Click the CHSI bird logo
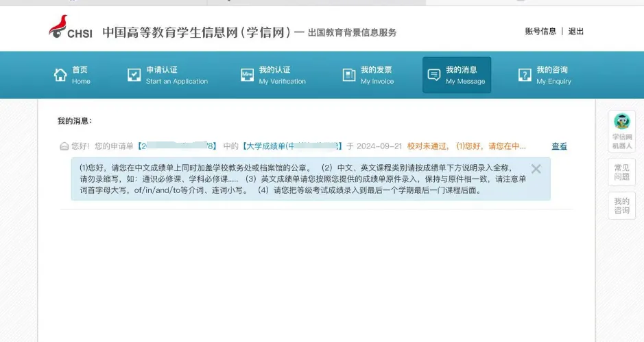 (x=70, y=27)
